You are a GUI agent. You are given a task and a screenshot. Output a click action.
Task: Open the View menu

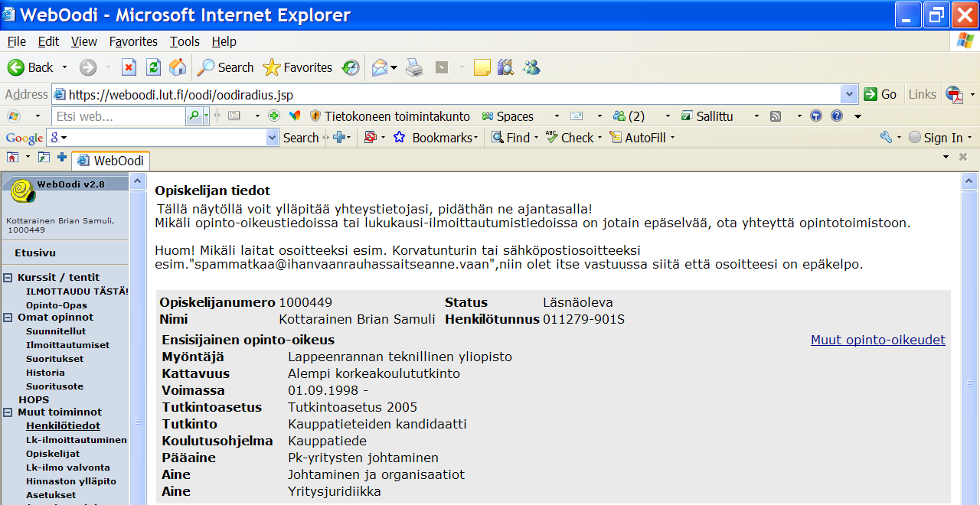84,41
